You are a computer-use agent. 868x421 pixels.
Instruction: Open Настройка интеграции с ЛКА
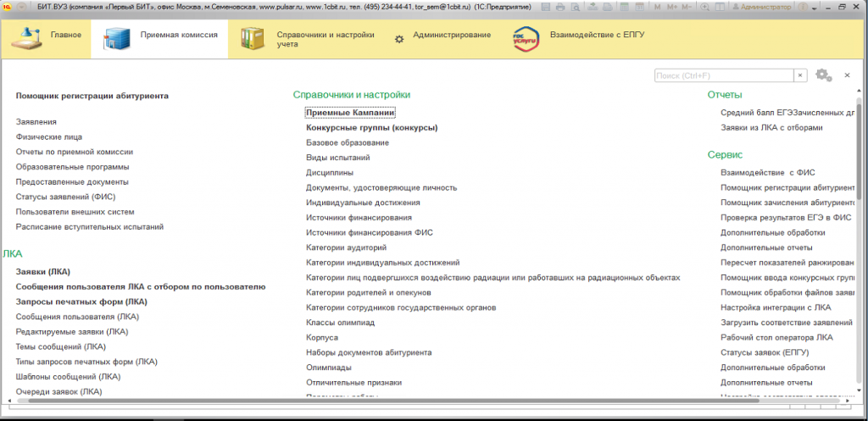coord(776,307)
